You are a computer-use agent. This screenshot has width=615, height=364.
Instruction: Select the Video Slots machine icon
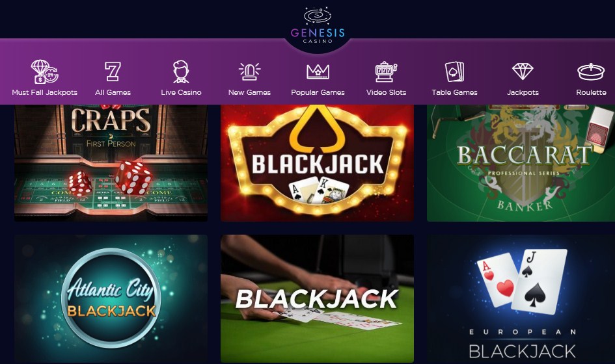386,71
